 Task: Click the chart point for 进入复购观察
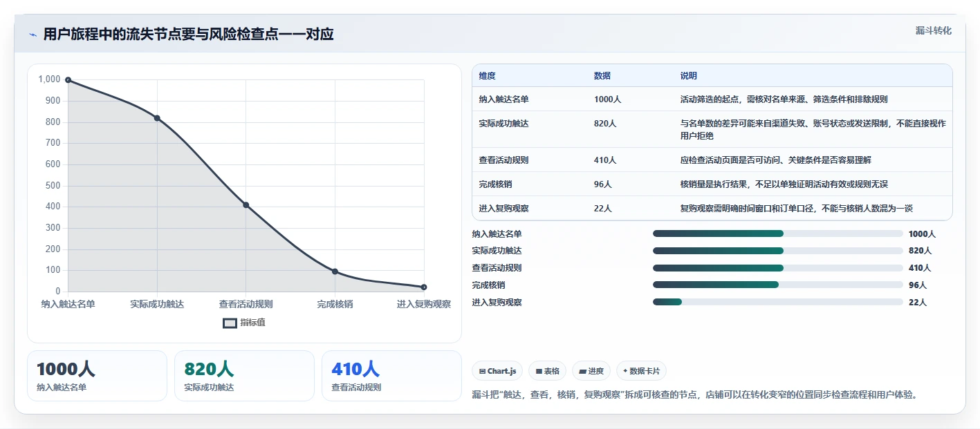(424, 287)
